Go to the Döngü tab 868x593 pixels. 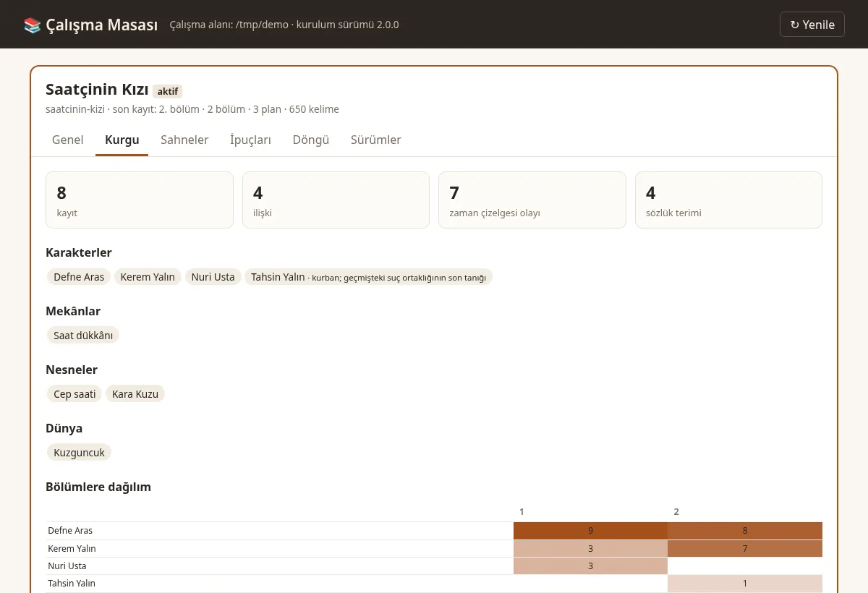[x=311, y=140]
